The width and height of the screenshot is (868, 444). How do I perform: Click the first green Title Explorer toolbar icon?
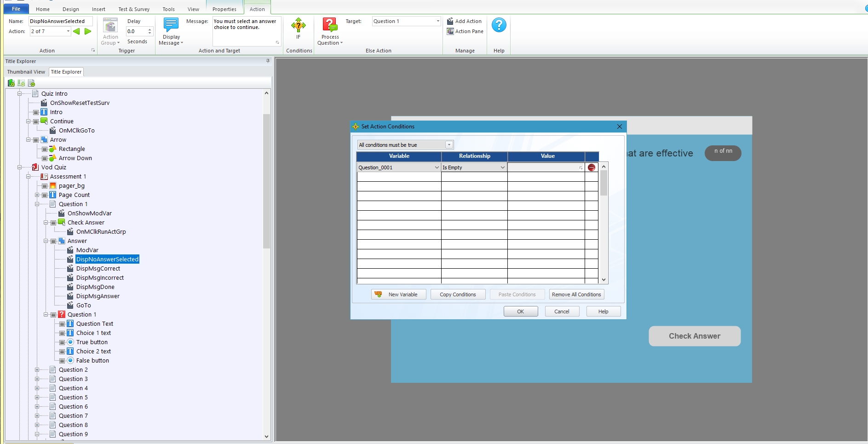point(11,83)
